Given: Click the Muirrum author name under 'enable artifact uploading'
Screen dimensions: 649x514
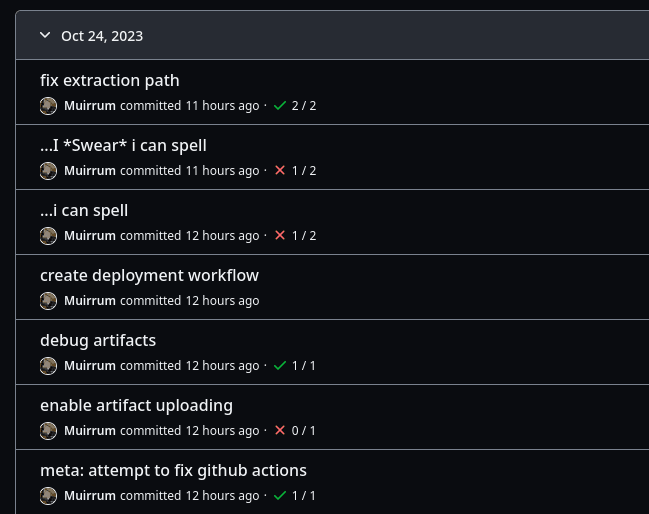Looking at the screenshot, I should pyautogui.click(x=90, y=430).
